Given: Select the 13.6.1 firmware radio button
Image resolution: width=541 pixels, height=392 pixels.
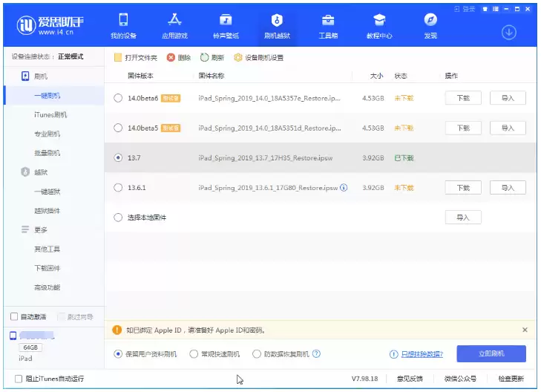Looking at the screenshot, I should click(118, 188).
